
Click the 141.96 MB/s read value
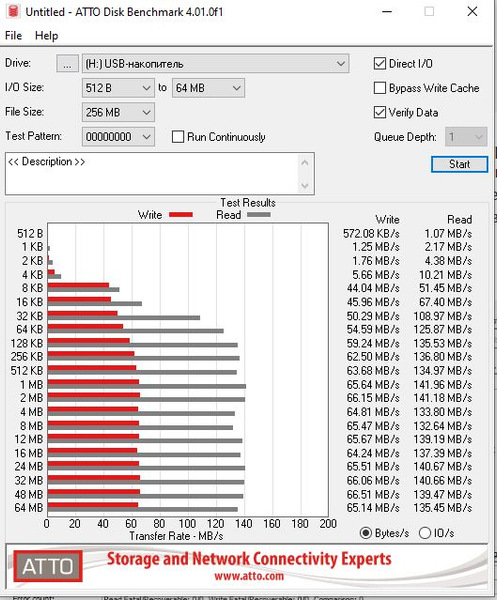coord(443,385)
